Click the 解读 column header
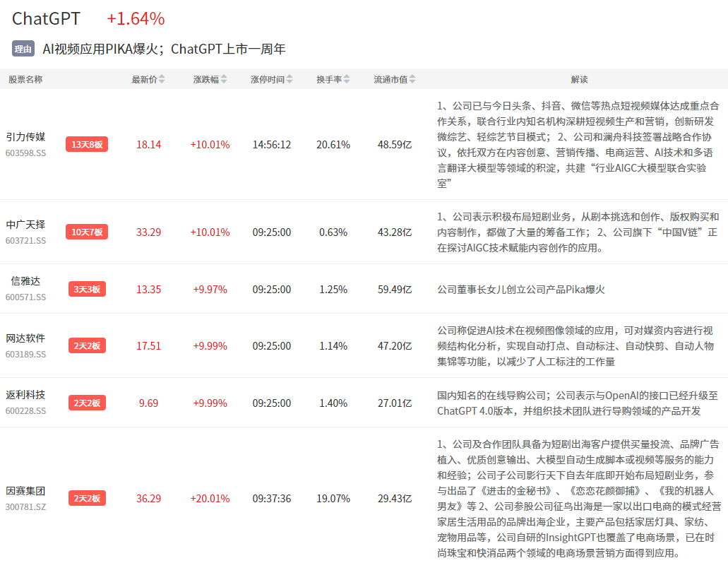728x563 pixels. pos(579,79)
